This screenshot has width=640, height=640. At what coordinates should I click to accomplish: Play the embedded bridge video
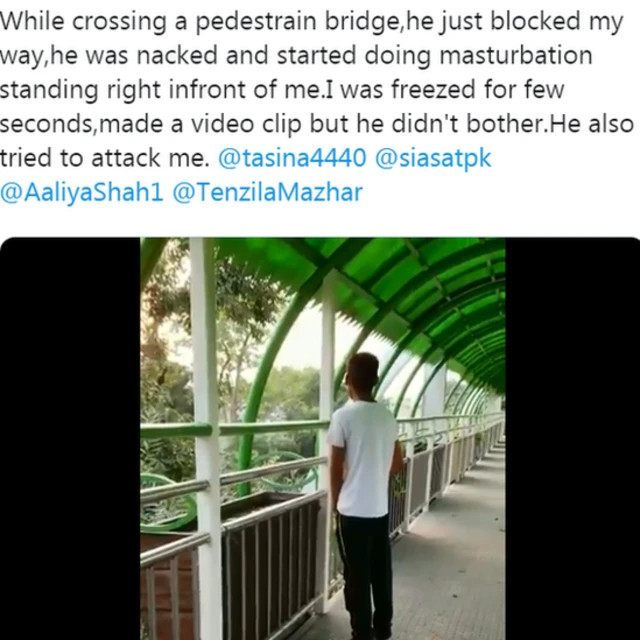[322, 438]
